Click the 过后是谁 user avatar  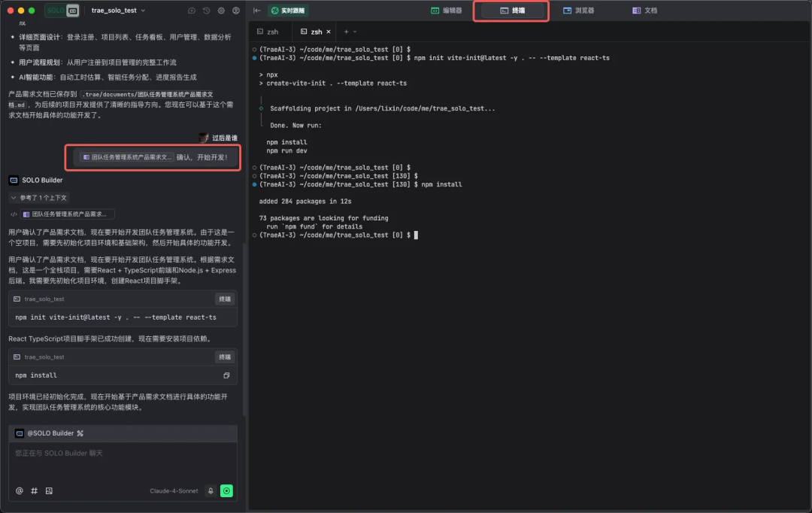(x=204, y=138)
